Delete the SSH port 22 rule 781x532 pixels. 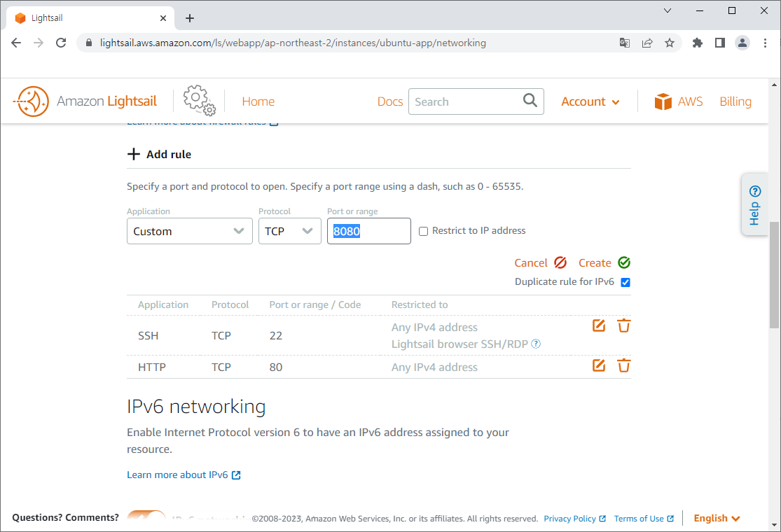(x=623, y=325)
